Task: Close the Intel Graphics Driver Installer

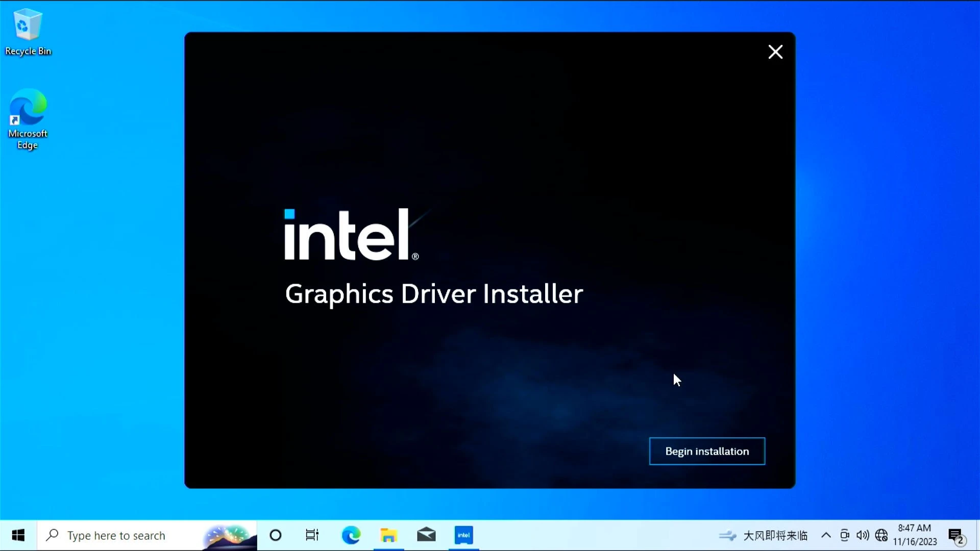Action: [775, 52]
